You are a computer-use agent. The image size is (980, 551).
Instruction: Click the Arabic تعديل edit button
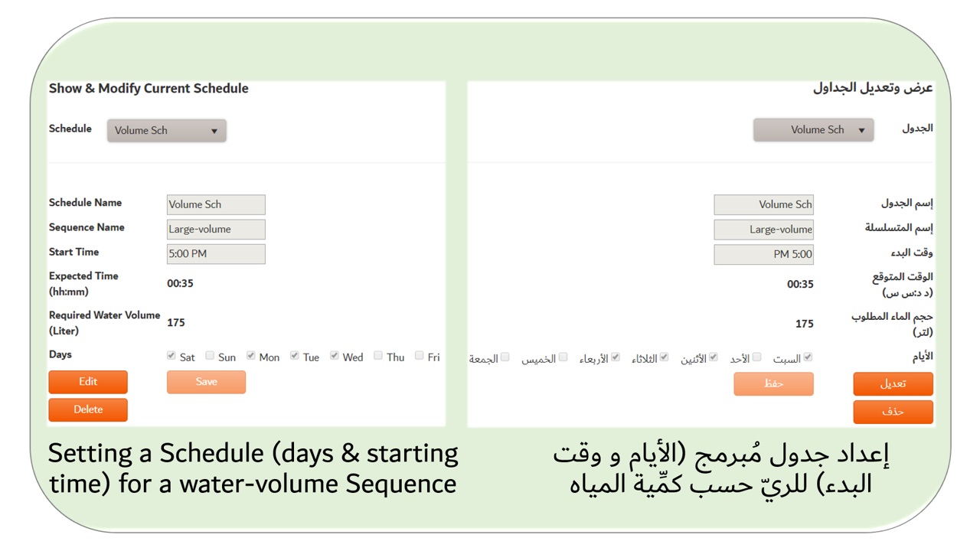tap(893, 384)
